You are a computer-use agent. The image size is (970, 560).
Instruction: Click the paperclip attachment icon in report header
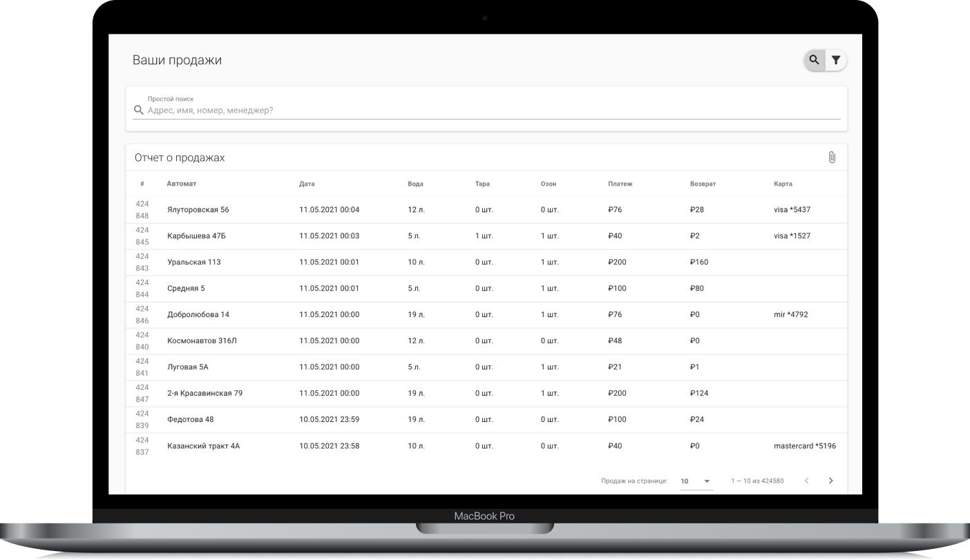pos(832,157)
